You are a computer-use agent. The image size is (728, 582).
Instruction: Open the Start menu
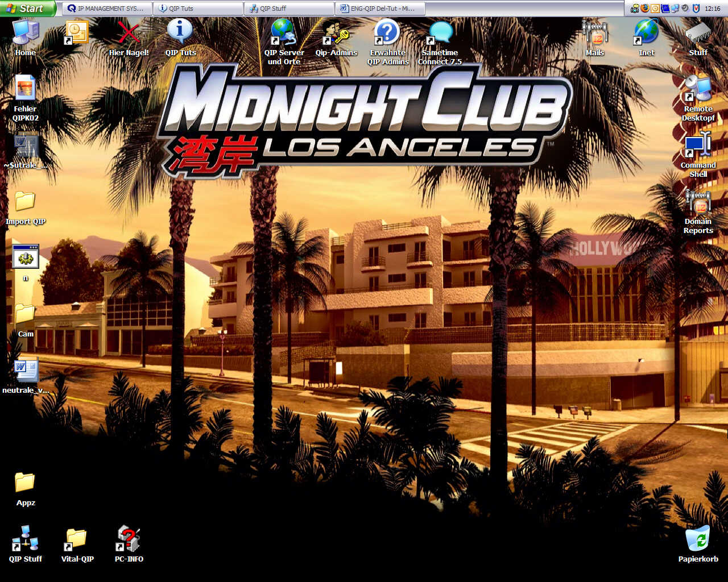pyautogui.click(x=27, y=9)
